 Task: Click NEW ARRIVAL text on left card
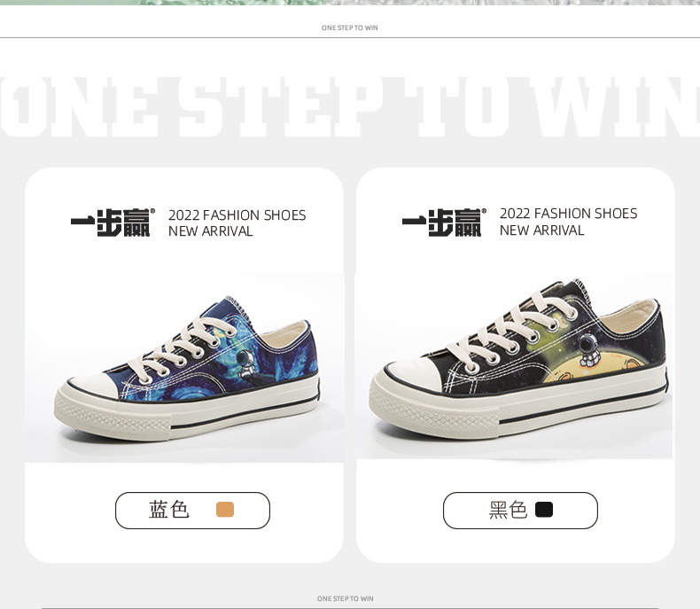pos(211,231)
